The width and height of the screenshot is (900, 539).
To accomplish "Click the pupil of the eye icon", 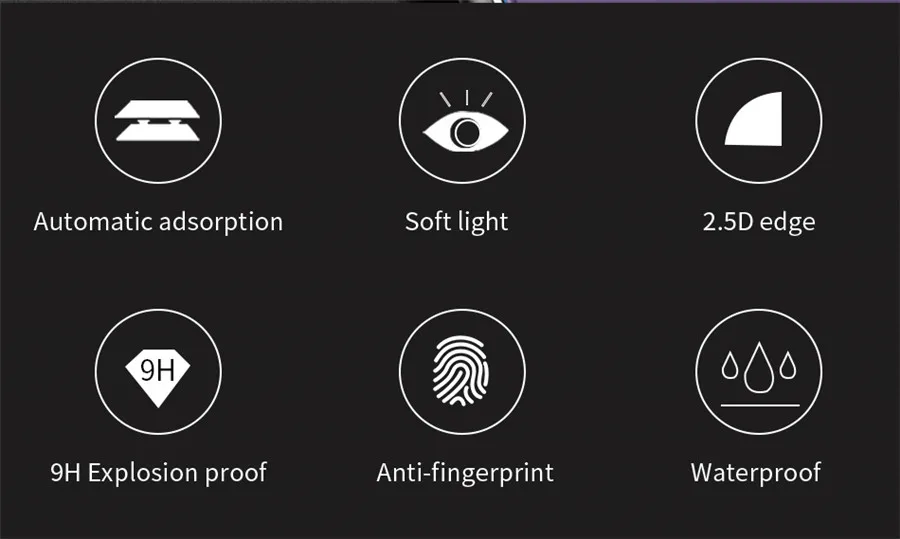I will (463, 131).
